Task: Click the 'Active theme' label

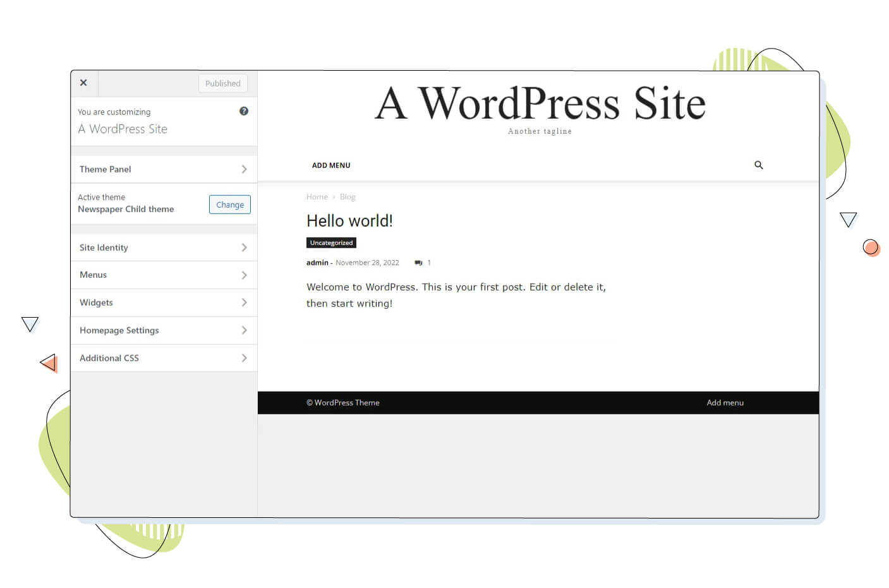Action: 101,197
